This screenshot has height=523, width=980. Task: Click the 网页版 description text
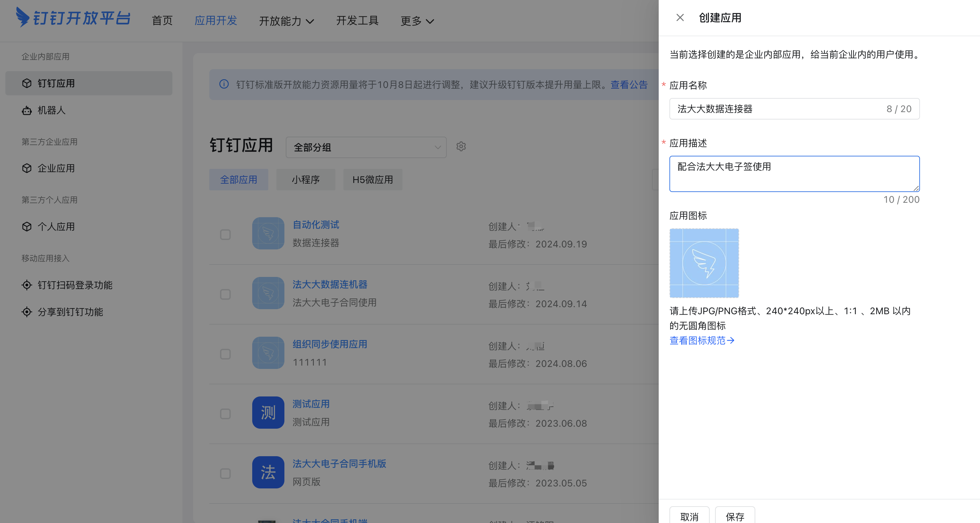(306, 482)
